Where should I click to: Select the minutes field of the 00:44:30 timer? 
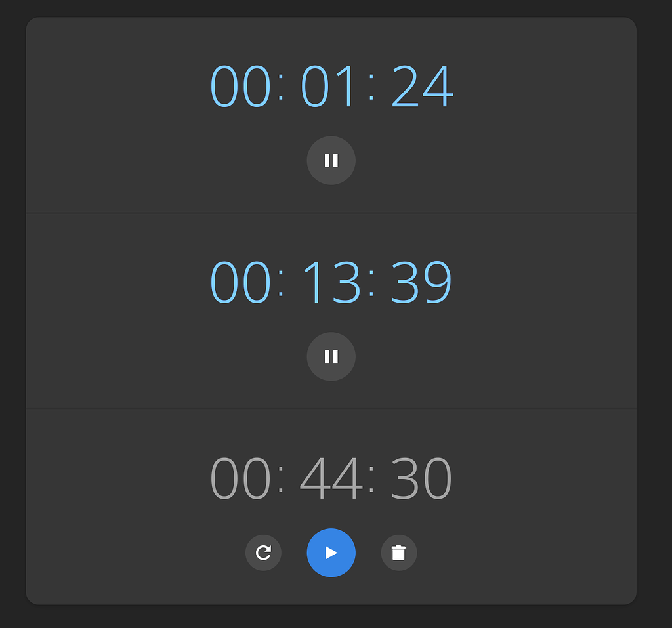(331, 478)
